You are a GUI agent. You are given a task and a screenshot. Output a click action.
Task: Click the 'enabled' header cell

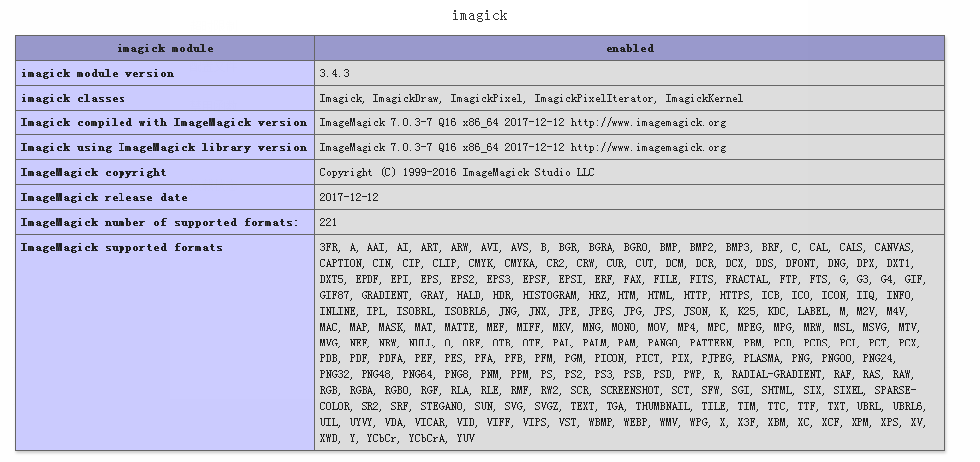[629, 48]
